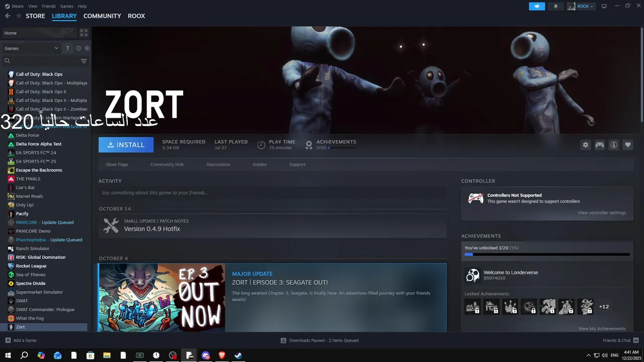Viewport: 644px width, 362px height.
Task: Open the announcements megaphone button
Action: (537, 6)
